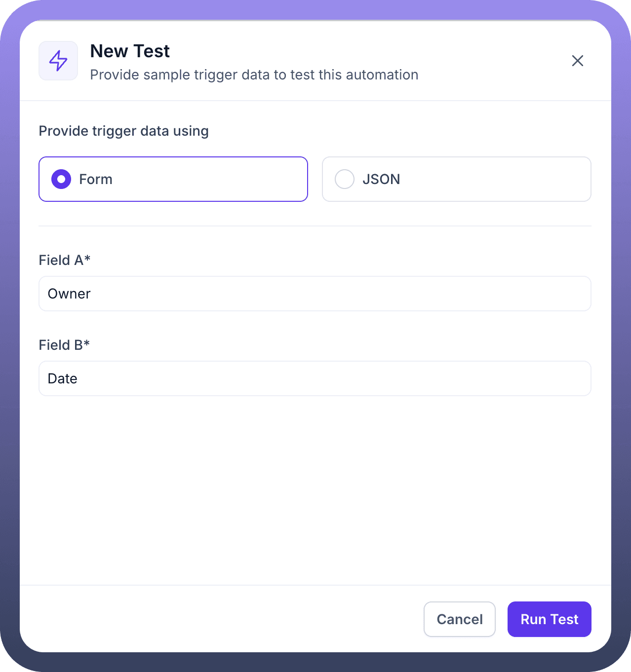
Task: Click the lightning bolt automation icon
Action: 58,61
